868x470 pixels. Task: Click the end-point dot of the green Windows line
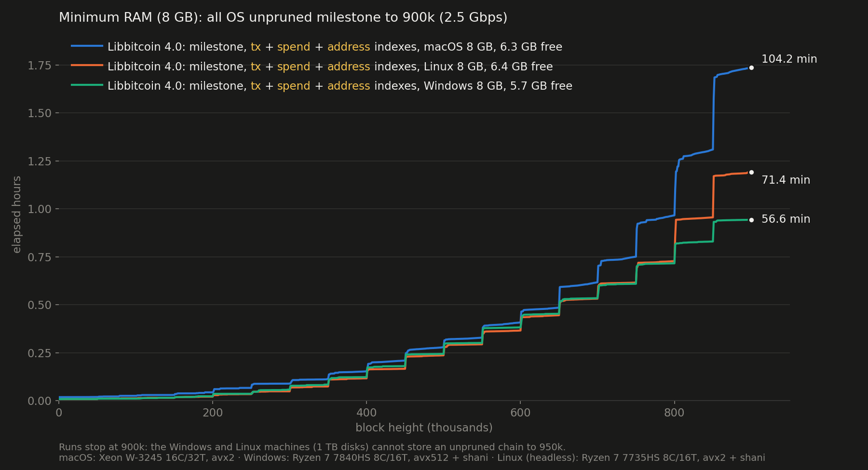751,220
